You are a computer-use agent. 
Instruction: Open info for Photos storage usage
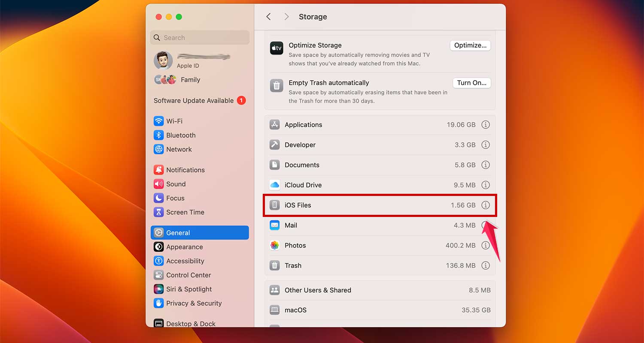click(486, 245)
